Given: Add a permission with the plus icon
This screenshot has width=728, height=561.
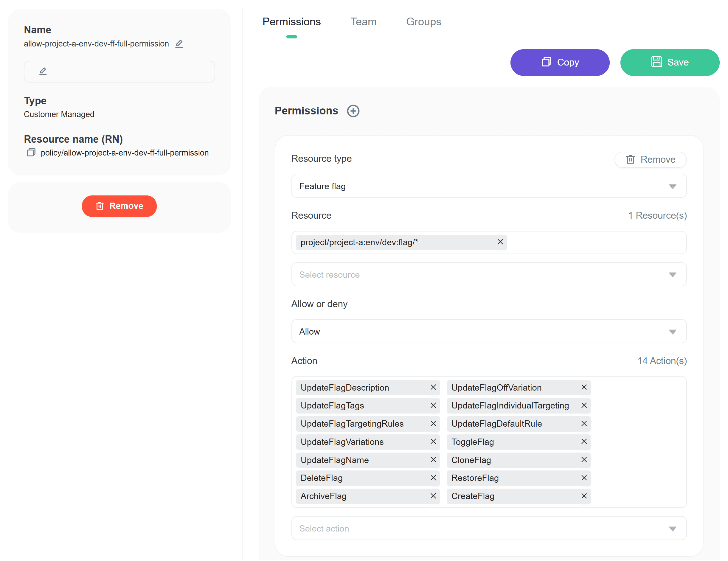Looking at the screenshot, I should (x=353, y=111).
